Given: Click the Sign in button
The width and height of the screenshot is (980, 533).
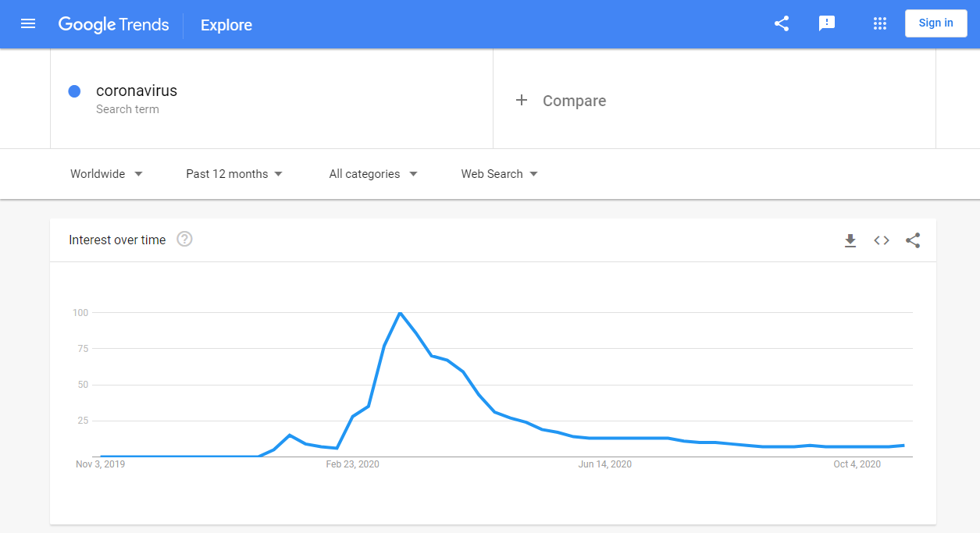Looking at the screenshot, I should click(x=935, y=23).
